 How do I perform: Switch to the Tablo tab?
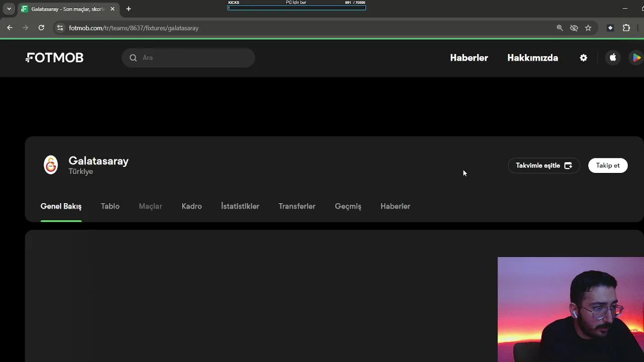(x=110, y=206)
